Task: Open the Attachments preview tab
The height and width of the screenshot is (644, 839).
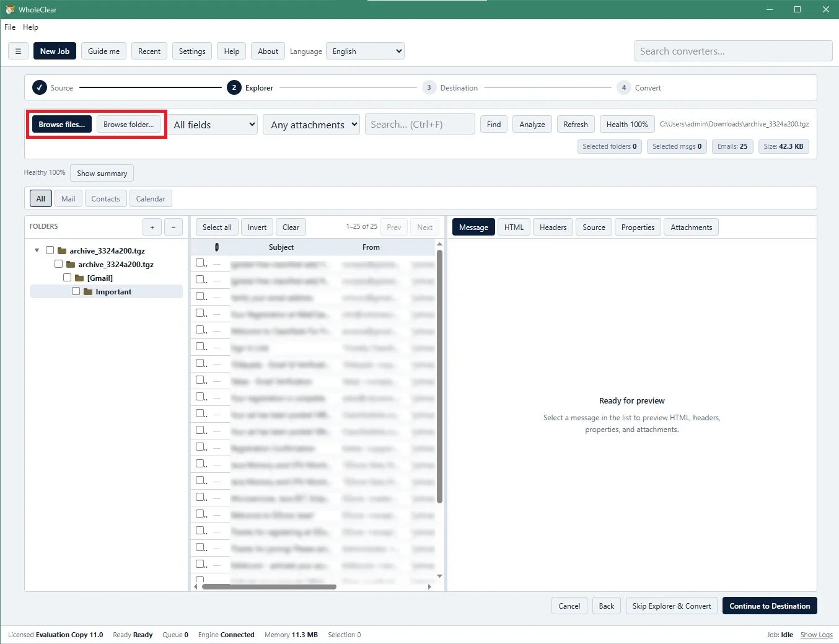Action: point(691,227)
